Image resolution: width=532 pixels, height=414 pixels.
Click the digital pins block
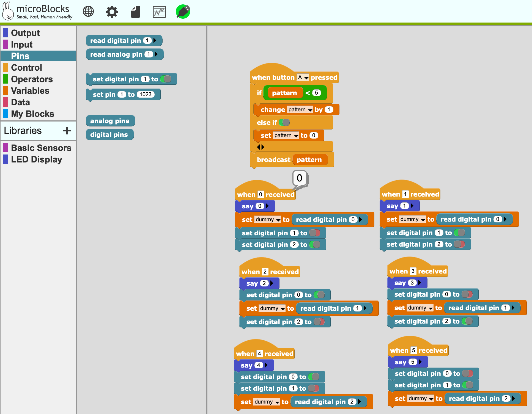(109, 135)
